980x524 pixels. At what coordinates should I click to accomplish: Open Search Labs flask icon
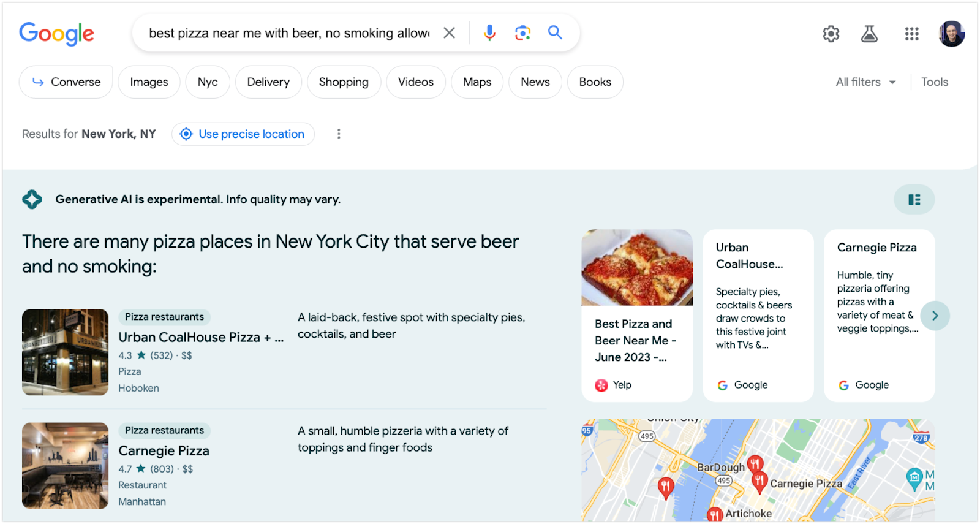click(869, 34)
